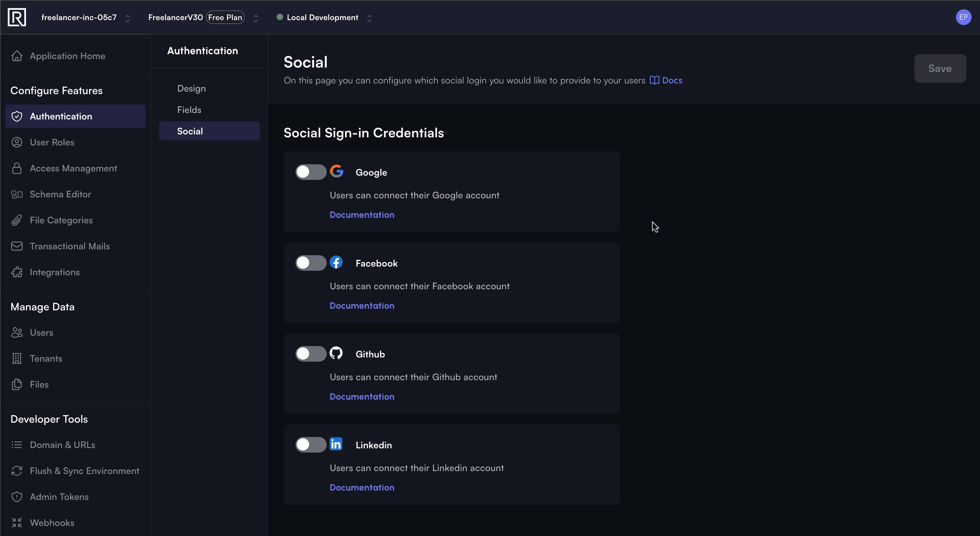Click the Google provider name

(x=371, y=172)
